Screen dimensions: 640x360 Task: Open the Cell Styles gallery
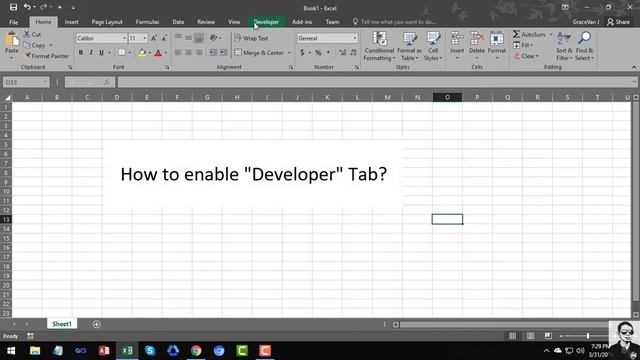tap(433, 47)
